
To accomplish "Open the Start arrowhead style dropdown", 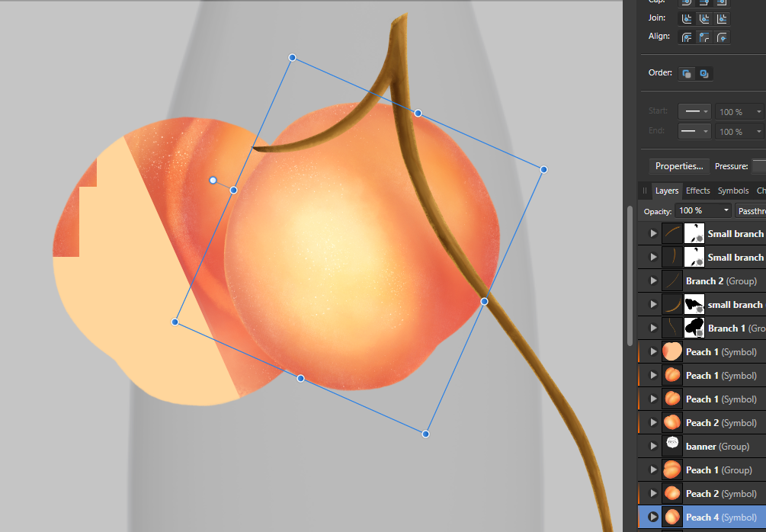I will pos(694,112).
